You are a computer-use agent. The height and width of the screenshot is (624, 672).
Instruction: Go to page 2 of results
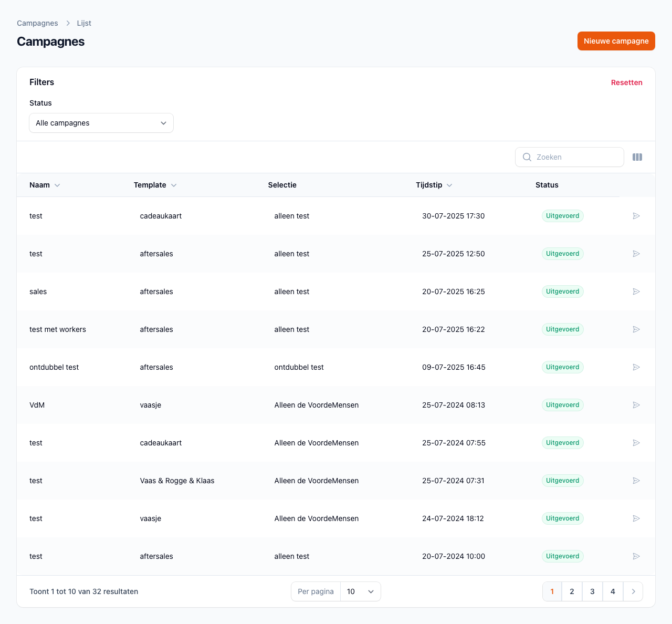coord(572,591)
